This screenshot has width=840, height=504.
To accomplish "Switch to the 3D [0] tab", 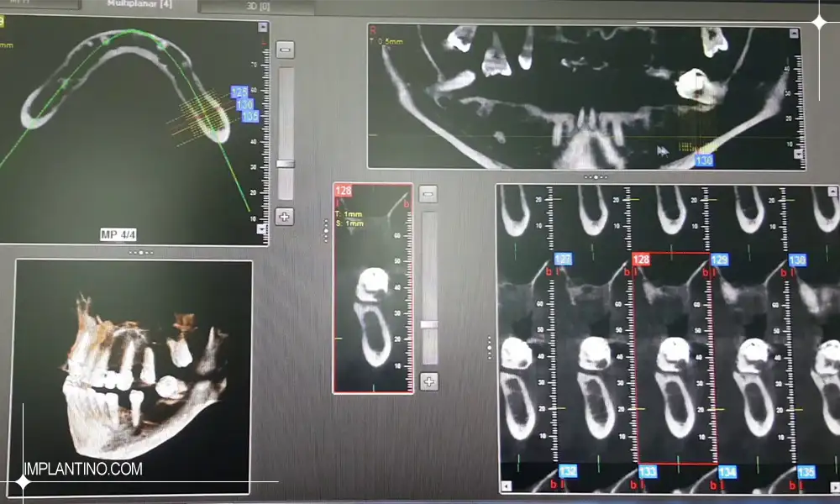I will [x=259, y=7].
